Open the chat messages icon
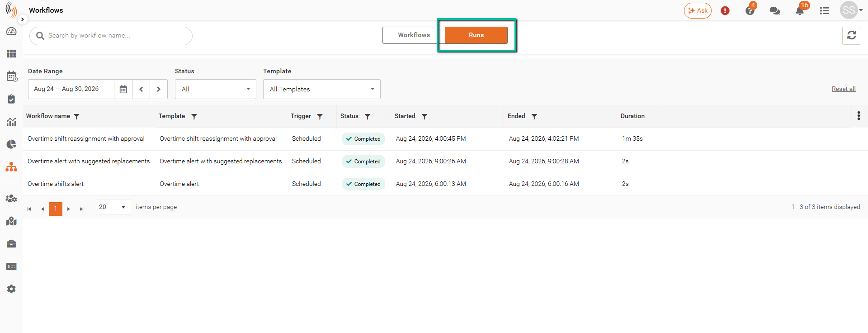868x333 pixels. pos(775,10)
